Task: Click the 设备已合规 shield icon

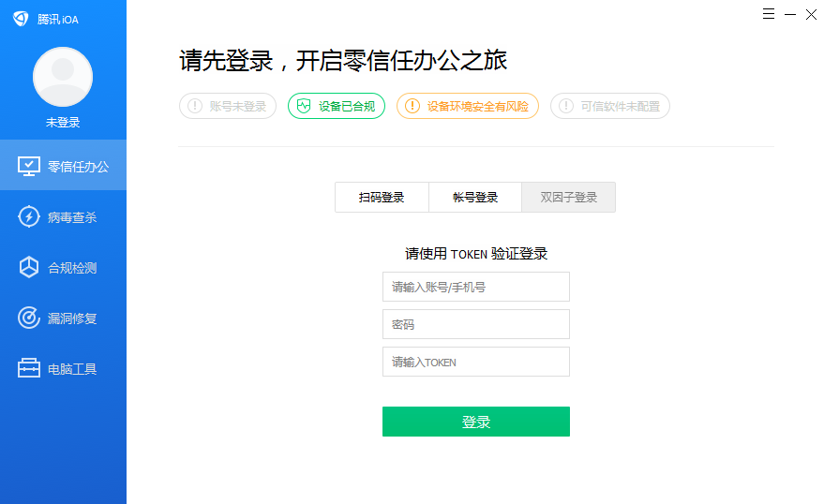Action: (304, 106)
